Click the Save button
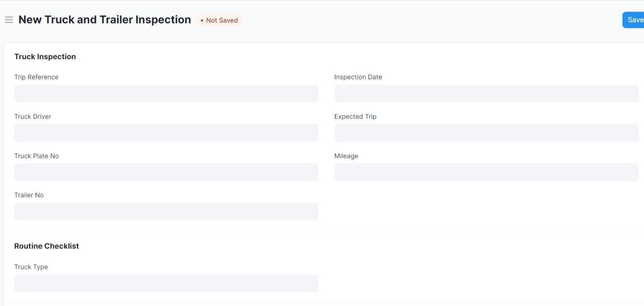This screenshot has width=644, height=306. tap(634, 20)
